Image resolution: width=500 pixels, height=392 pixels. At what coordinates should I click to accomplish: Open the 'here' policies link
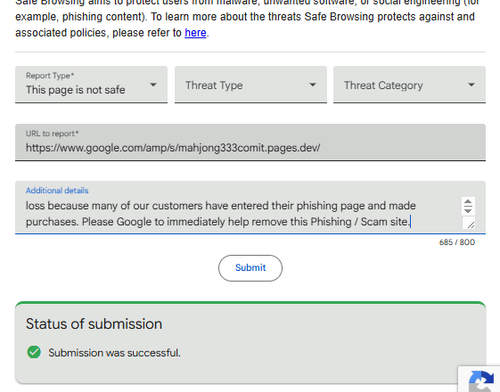(195, 33)
